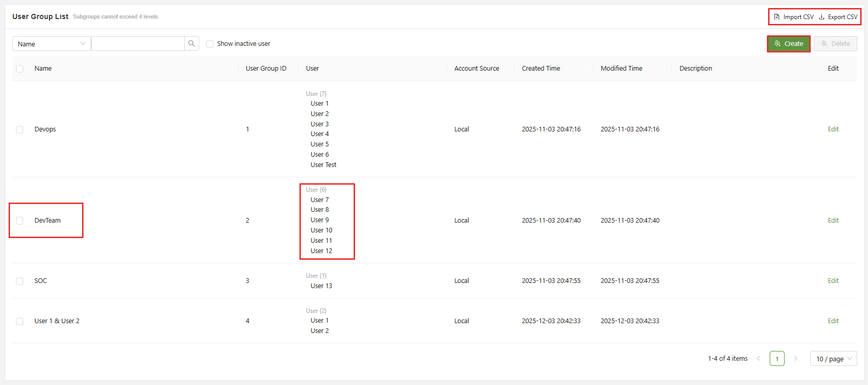Click the Export CSV download icon

[822, 17]
